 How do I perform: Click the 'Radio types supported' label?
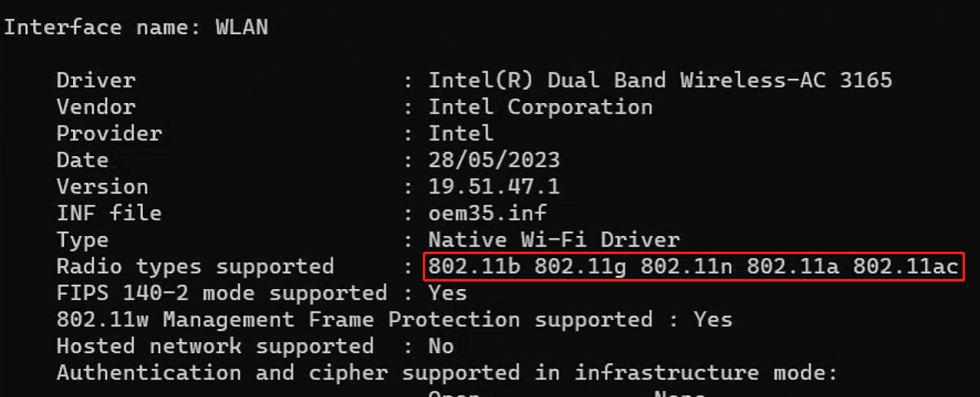tap(195, 267)
